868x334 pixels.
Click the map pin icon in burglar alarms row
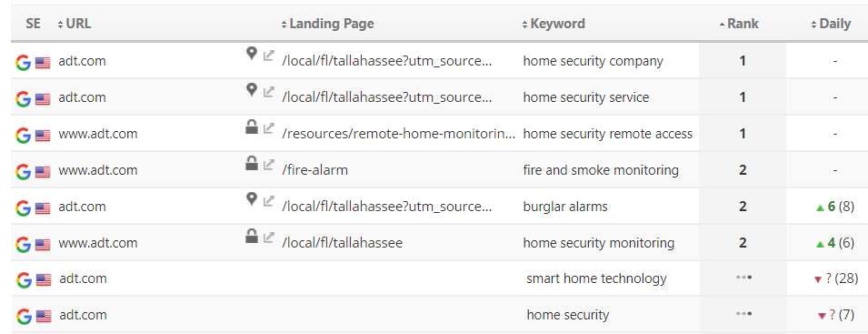[252, 199]
